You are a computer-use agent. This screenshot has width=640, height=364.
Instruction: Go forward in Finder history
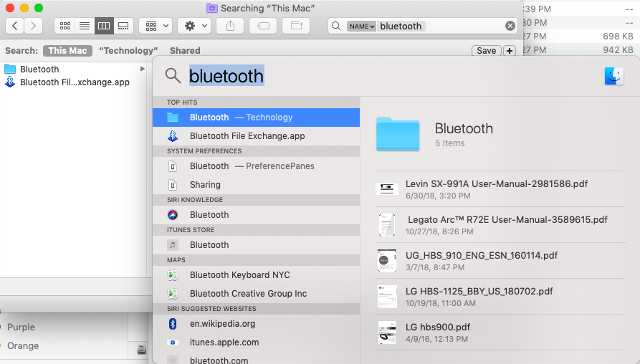33,26
